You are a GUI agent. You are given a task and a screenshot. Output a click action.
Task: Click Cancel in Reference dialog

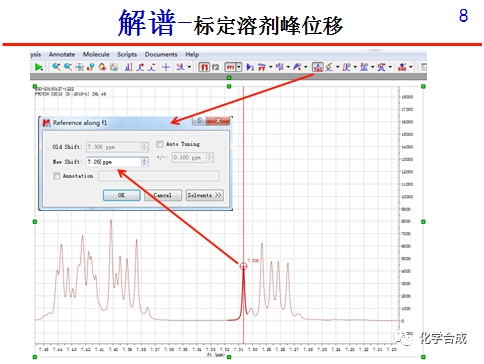(163, 195)
